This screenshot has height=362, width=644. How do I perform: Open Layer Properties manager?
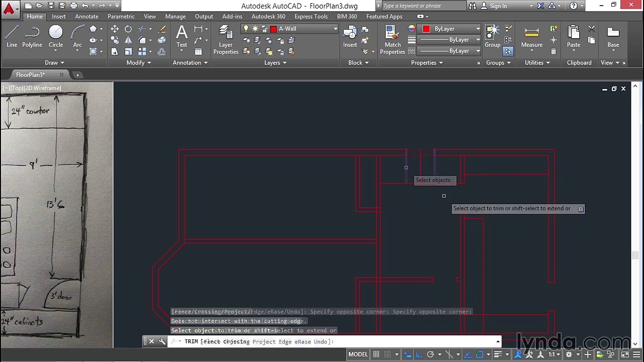226,40
